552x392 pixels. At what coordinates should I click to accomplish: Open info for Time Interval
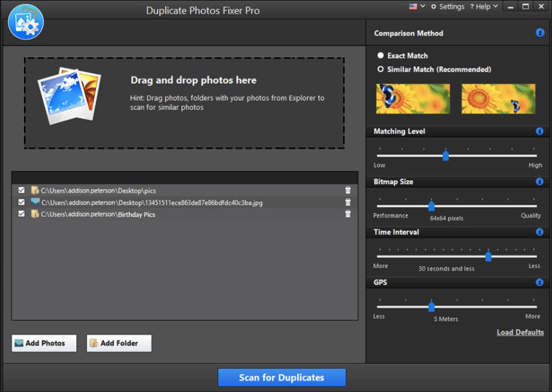pos(539,232)
